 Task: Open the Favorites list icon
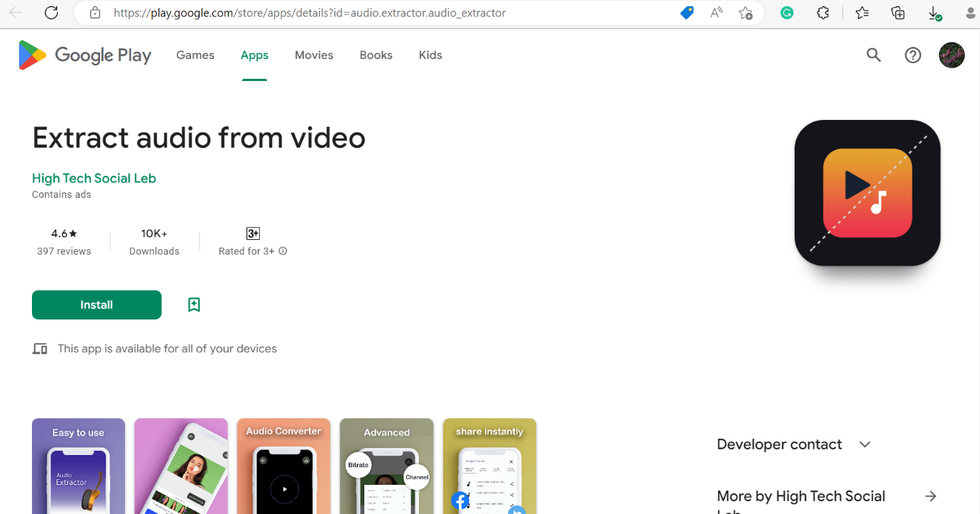(862, 13)
